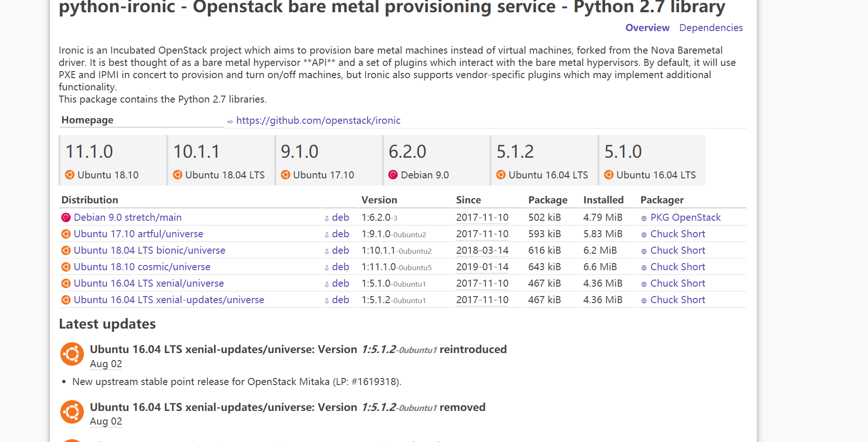Open the GitHub openstack/ironic homepage link
868x442 pixels.
tap(318, 121)
